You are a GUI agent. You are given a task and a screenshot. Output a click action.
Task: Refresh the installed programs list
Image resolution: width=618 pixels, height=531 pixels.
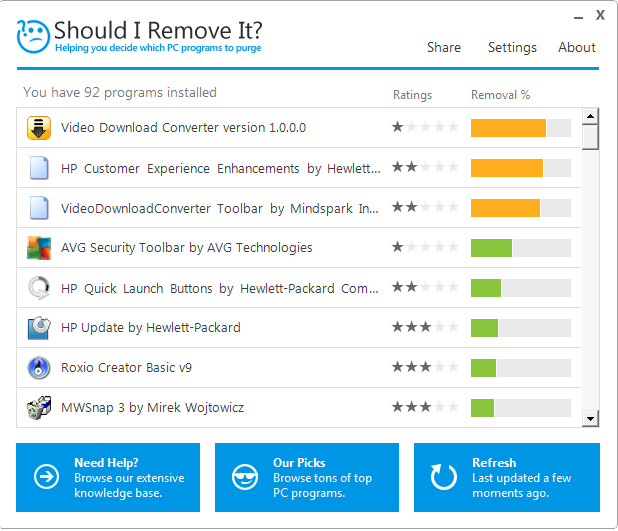click(x=507, y=478)
